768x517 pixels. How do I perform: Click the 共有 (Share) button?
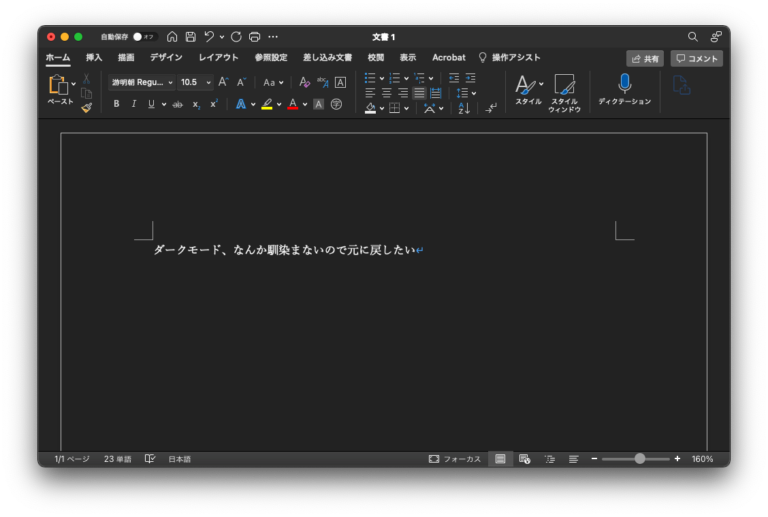(x=644, y=59)
